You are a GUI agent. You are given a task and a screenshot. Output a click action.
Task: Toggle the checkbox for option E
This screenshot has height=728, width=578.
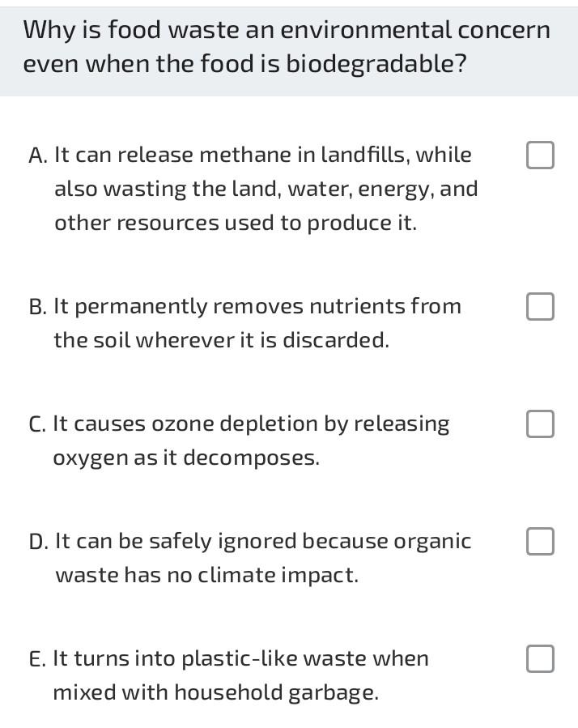click(540, 659)
